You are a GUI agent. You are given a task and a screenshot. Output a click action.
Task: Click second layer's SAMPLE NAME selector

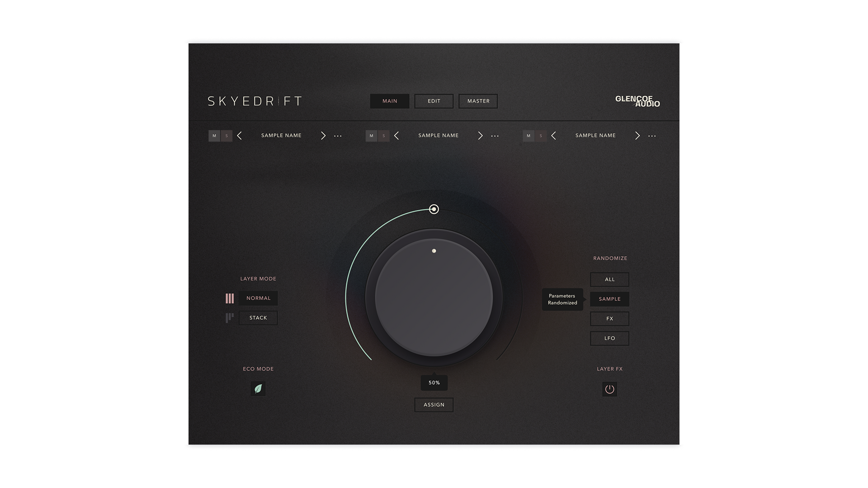point(439,136)
